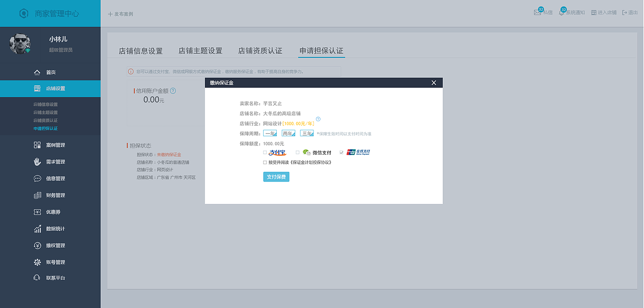
Task: Open 私信 mail envelope icon
Action: click(537, 13)
